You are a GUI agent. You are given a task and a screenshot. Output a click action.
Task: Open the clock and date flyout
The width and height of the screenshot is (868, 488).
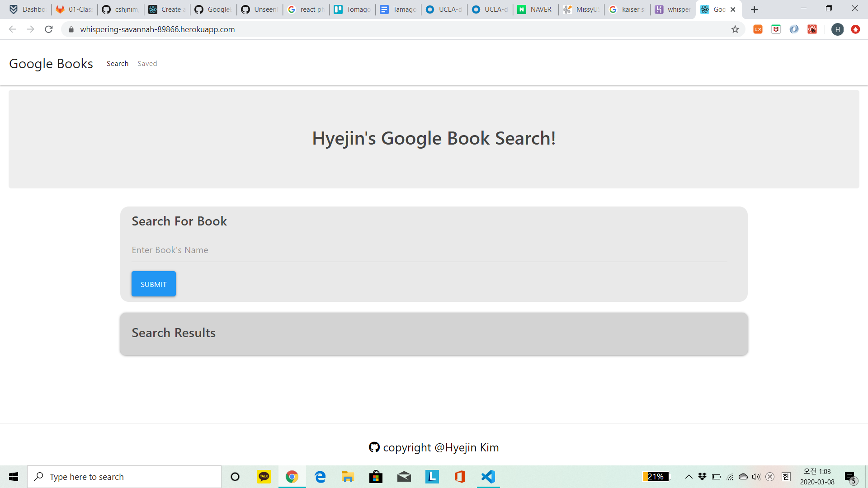tap(817, 477)
